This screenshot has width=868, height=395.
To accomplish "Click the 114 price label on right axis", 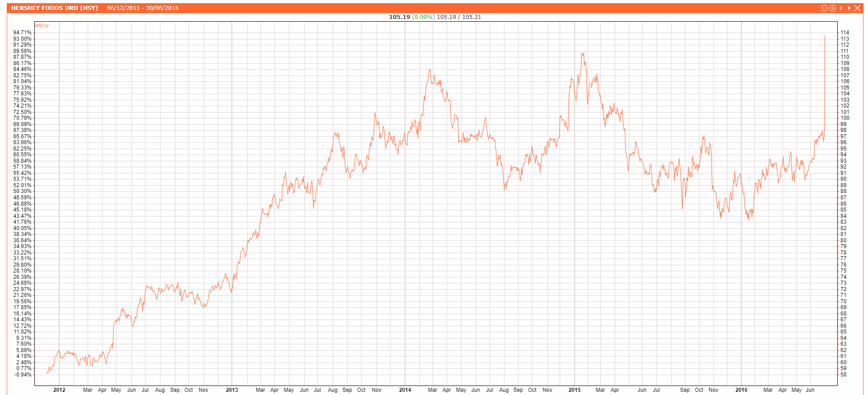I will tap(844, 33).
